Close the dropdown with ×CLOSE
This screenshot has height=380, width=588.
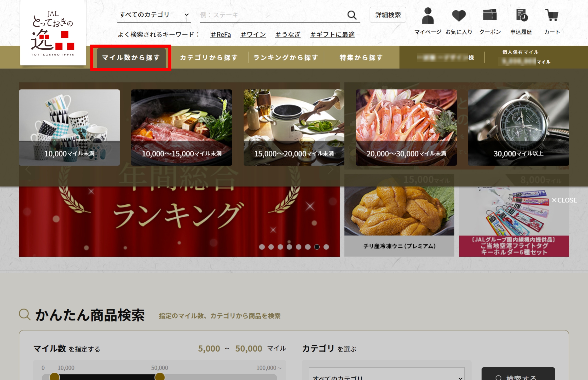click(564, 200)
